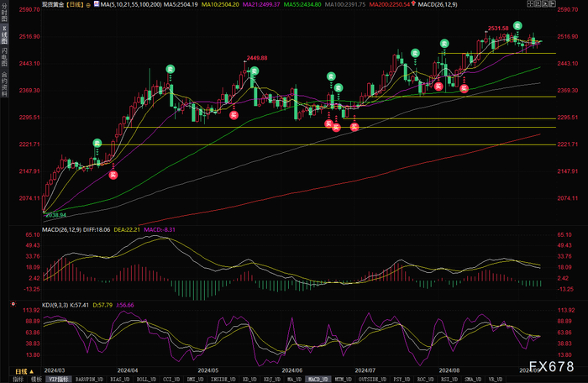
Task: Click the red dot icon beside KDJ panel
Action: pos(13,304)
